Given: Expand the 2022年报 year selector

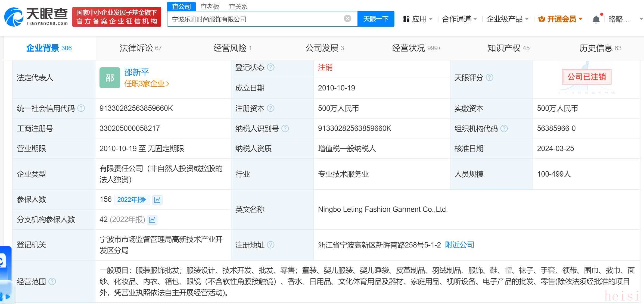Looking at the screenshot, I should 132,200.
